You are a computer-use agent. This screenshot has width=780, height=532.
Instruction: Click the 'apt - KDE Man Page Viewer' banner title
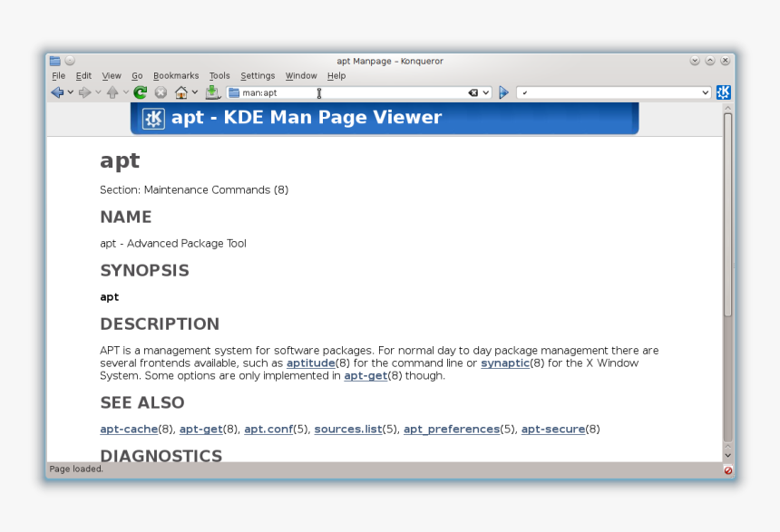(x=307, y=117)
